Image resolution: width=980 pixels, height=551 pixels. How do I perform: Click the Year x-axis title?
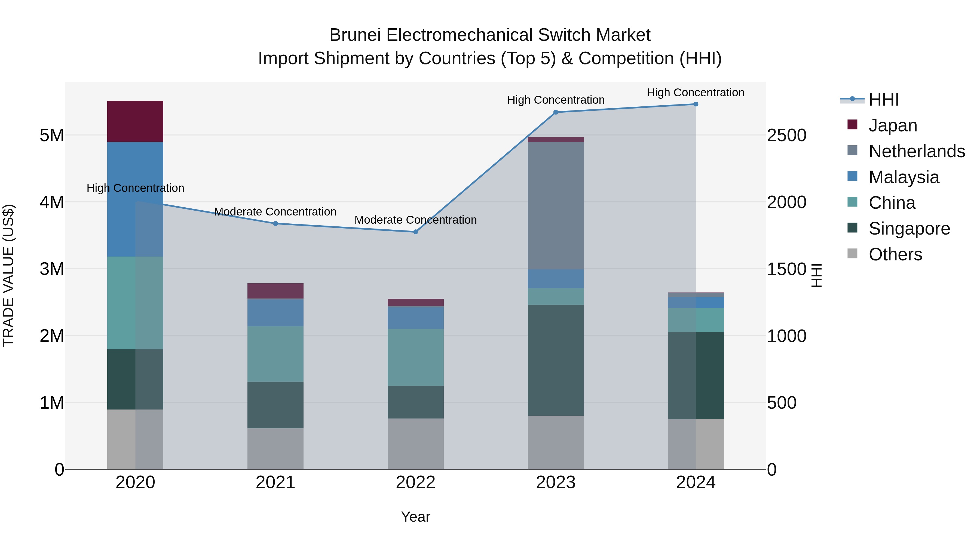coord(416,517)
